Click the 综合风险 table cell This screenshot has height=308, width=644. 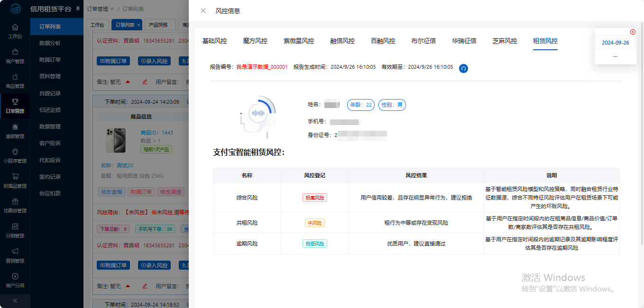tap(247, 198)
